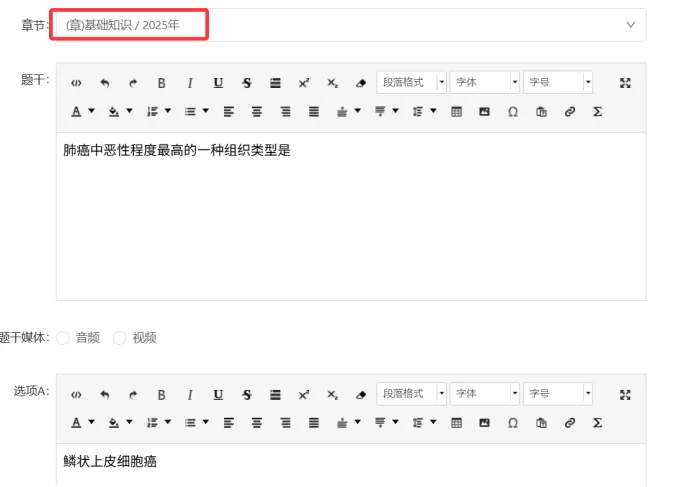Image resolution: width=683 pixels, height=487 pixels.
Task: Open 字体 font dropdown in 题干 editor
Action: [x=484, y=82]
